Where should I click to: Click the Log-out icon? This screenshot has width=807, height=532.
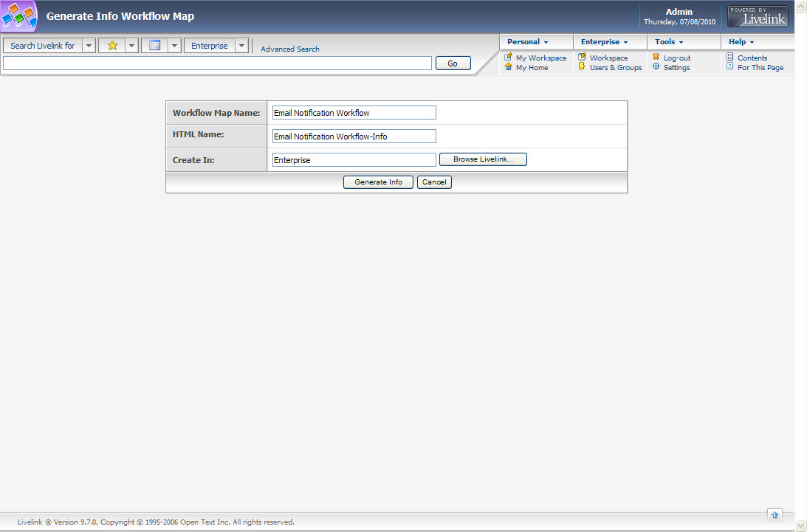point(656,58)
